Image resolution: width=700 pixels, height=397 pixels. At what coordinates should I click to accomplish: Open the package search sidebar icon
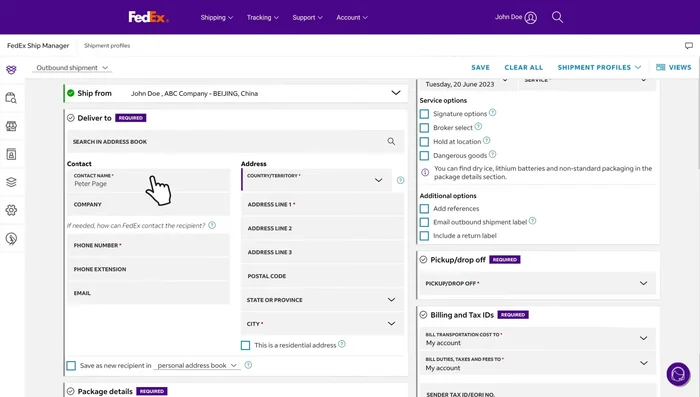(x=12, y=98)
